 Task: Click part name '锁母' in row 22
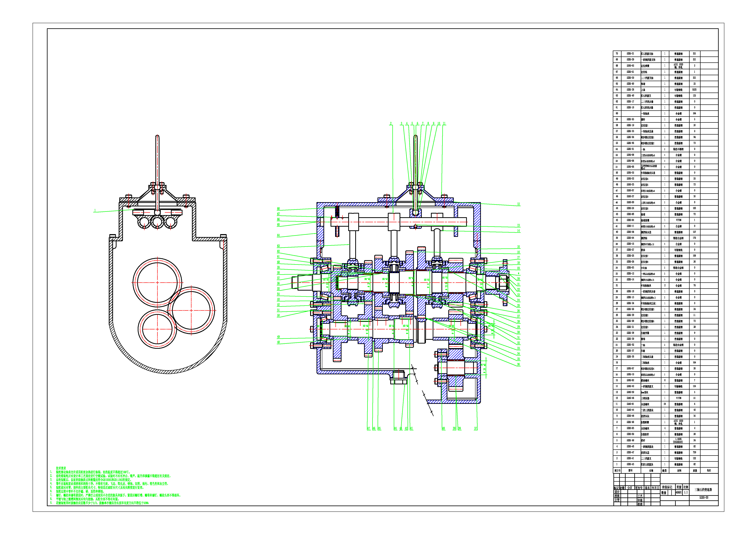pyautogui.click(x=643, y=339)
